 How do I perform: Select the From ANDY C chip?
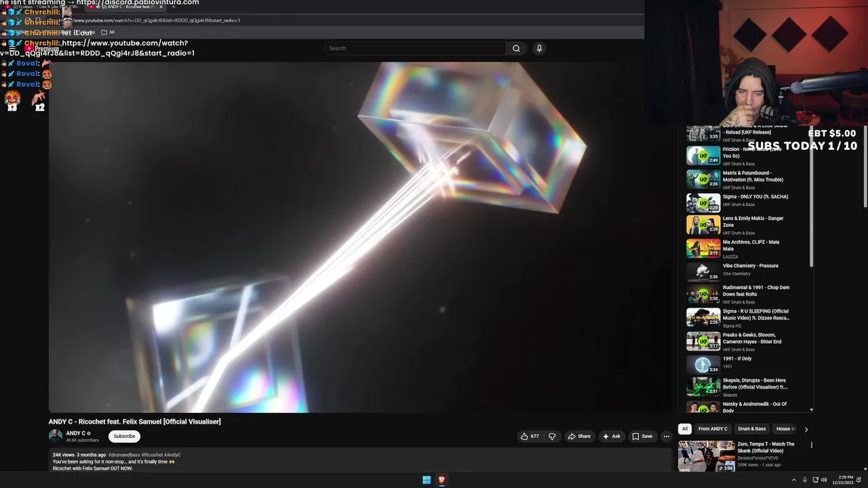(713, 429)
